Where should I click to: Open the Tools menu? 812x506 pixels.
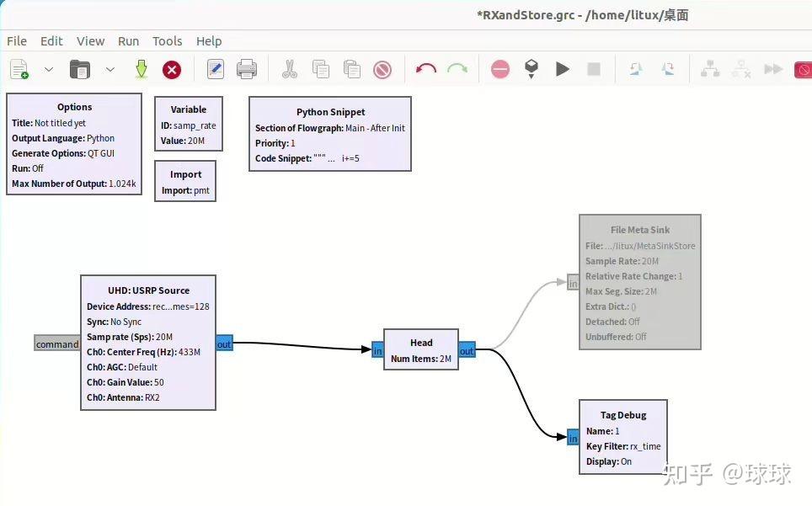(x=167, y=40)
